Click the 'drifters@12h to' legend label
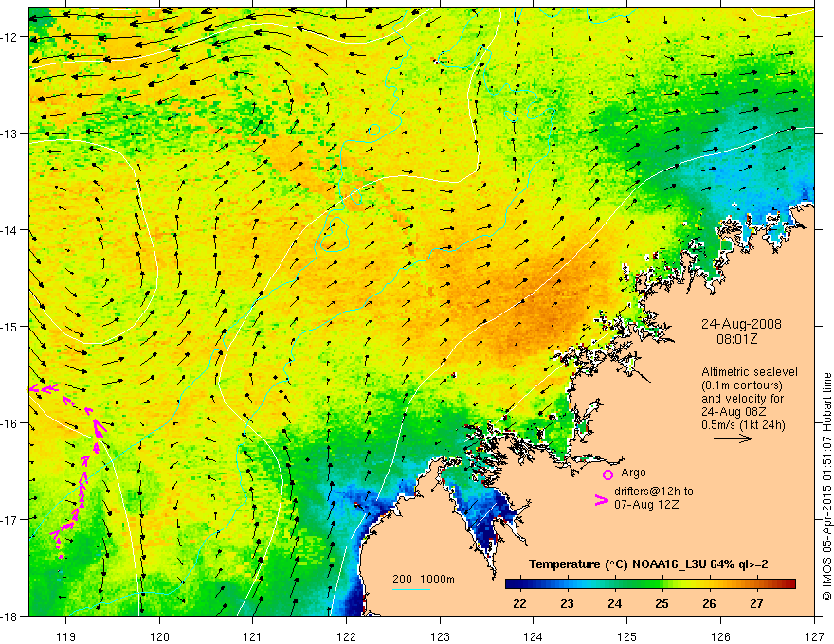This screenshot has height=644, width=834. (x=654, y=492)
